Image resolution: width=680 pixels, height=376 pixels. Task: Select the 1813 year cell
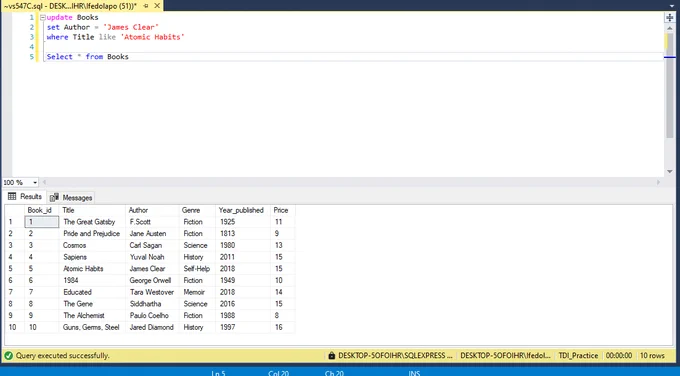coord(243,234)
